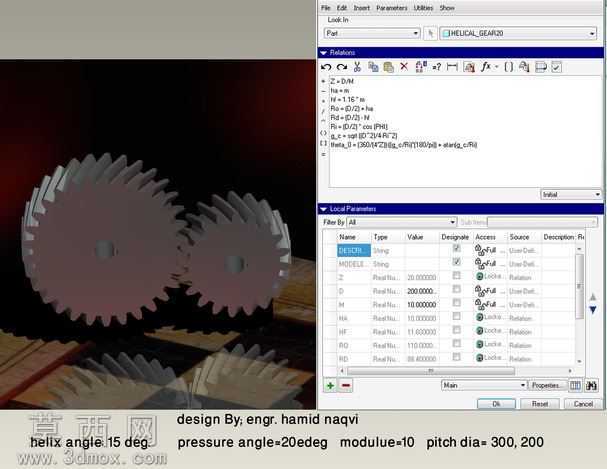Collapse the Relations section
The width and height of the screenshot is (607, 469).
tap(324, 53)
